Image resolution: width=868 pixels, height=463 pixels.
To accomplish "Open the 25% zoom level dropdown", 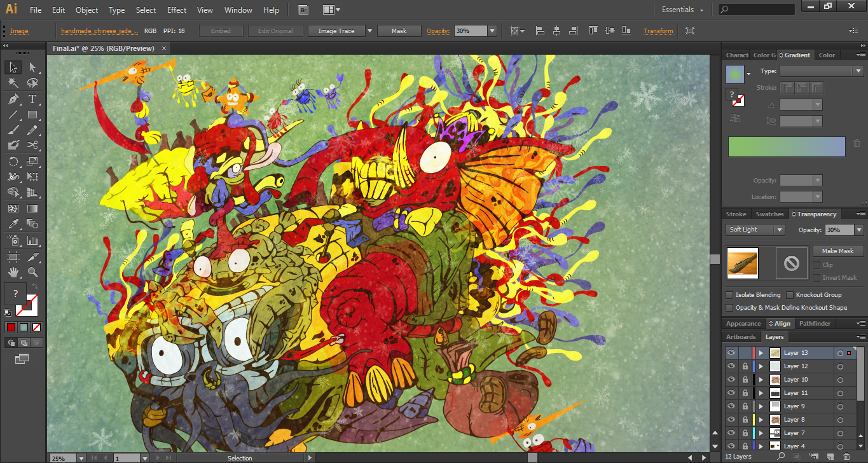I will tap(81, 458).
